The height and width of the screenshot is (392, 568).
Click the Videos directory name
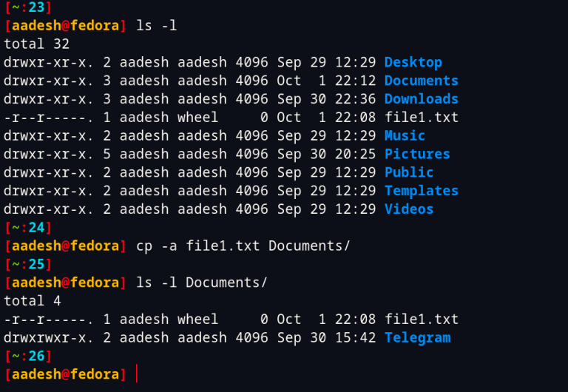pos(408,209)
